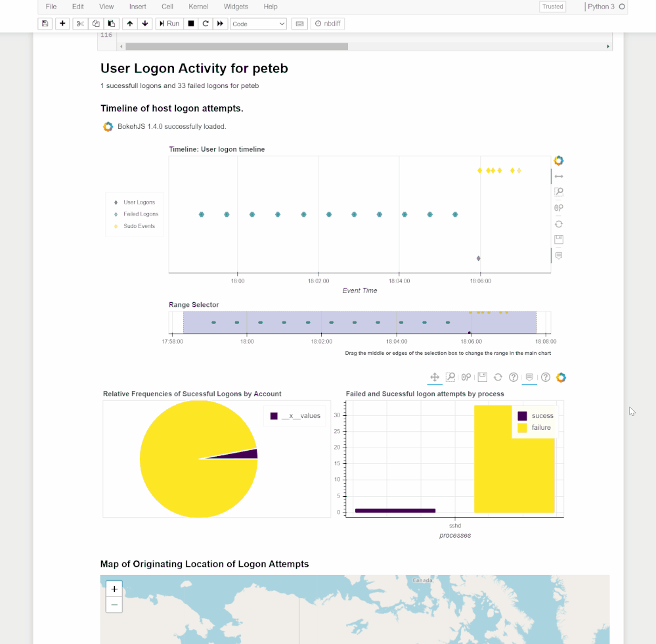Insert a cell below with the plus icon

[62, 24]
